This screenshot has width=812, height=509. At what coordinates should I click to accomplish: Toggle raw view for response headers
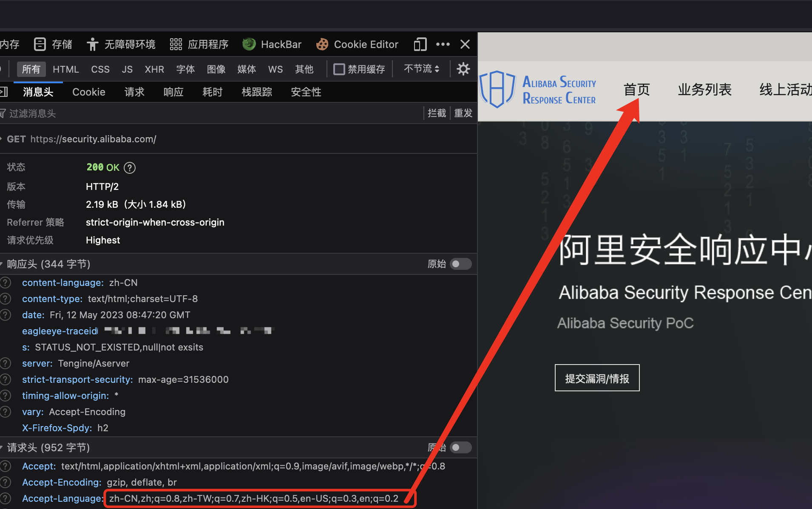pos(460,264)
